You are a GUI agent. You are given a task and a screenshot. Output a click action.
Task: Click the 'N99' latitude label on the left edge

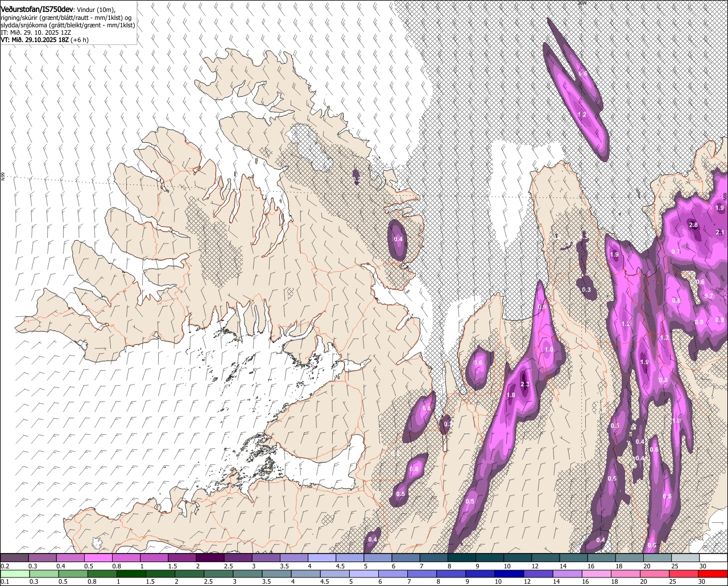point(3,177)
